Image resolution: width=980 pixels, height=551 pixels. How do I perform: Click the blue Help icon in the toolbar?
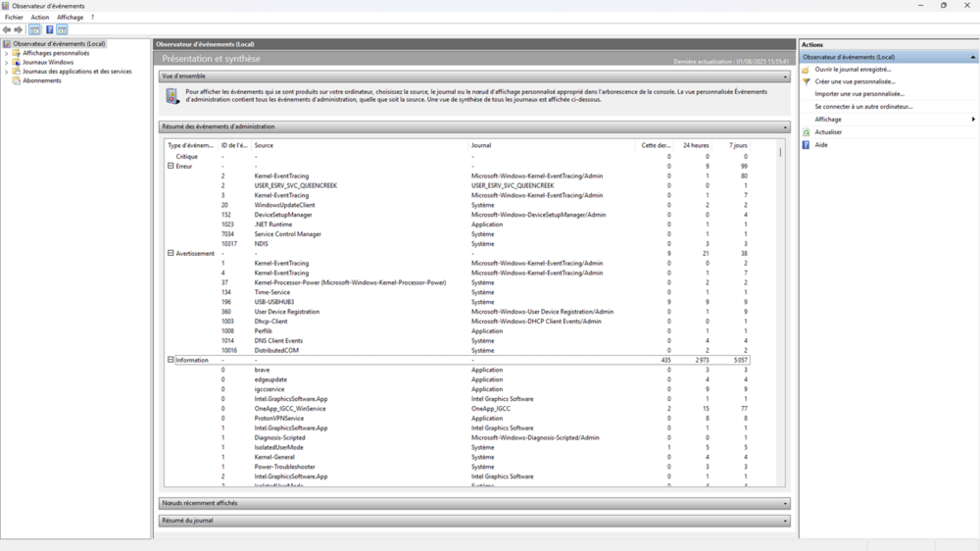(x=49, y=30)
